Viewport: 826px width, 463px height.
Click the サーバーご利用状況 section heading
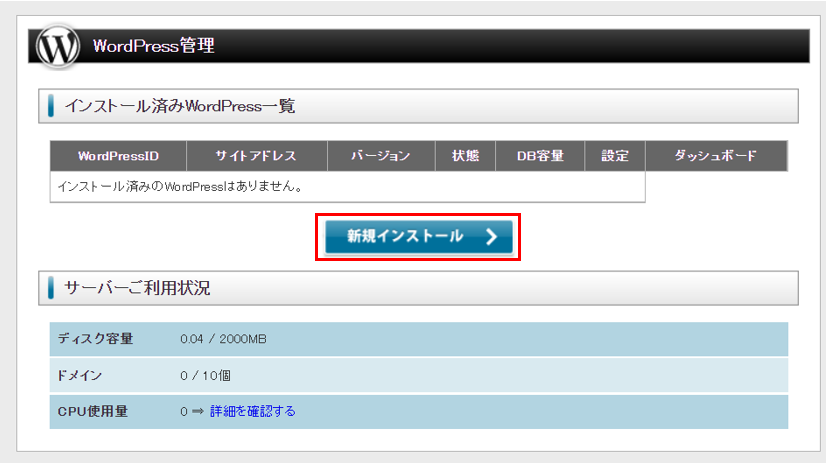coord(137,289)
